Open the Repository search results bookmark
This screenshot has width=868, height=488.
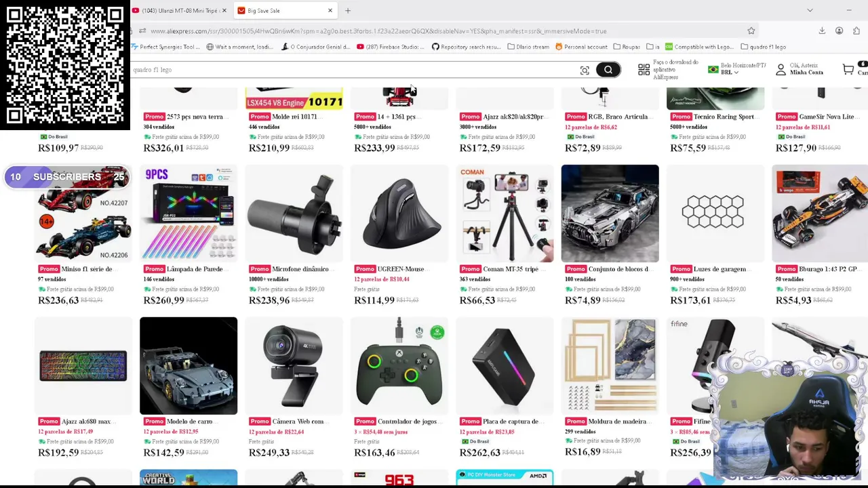pyautogui.click(x=466, y=47)
